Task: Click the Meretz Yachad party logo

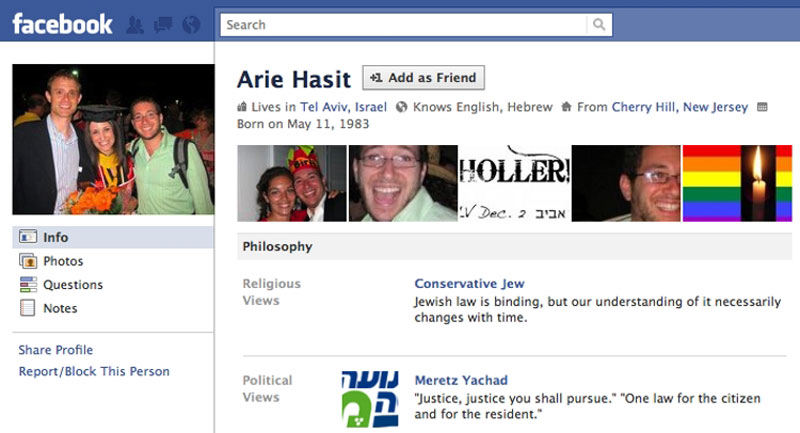Action: click(370, 399)
